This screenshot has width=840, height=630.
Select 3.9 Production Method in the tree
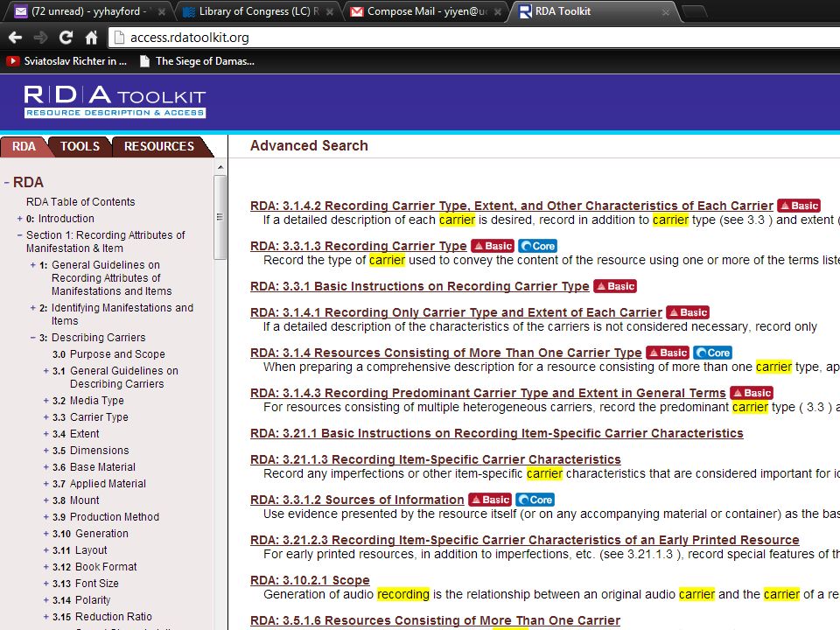coord(106,517)
